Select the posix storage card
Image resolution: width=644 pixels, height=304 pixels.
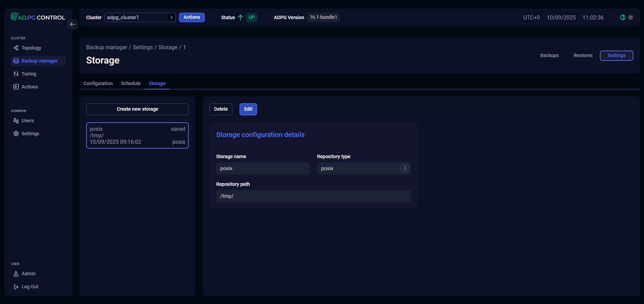[137, 135]
